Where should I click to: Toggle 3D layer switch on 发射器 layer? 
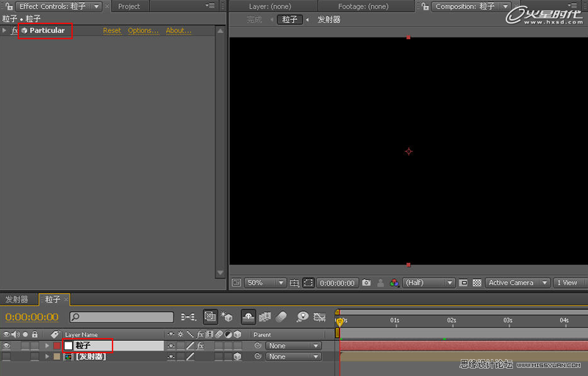tap(237, 356)
